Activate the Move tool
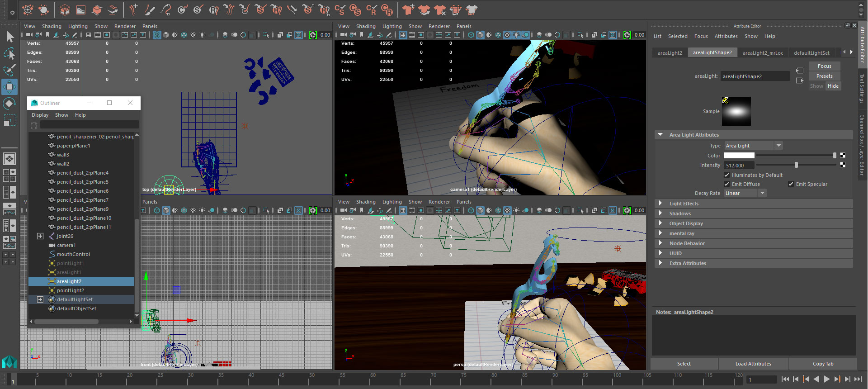Image resolution: width=868 pixels, height=389 pixels. click(9, 86)
